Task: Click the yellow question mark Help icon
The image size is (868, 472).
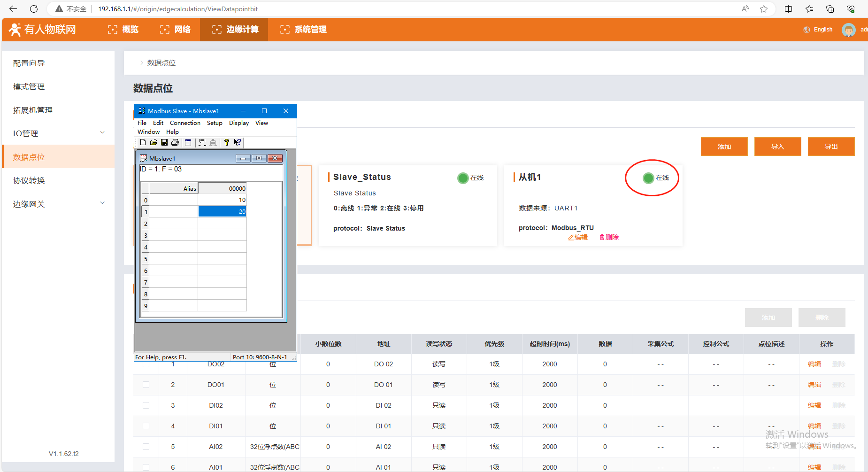Action: (x=227, y=142)
